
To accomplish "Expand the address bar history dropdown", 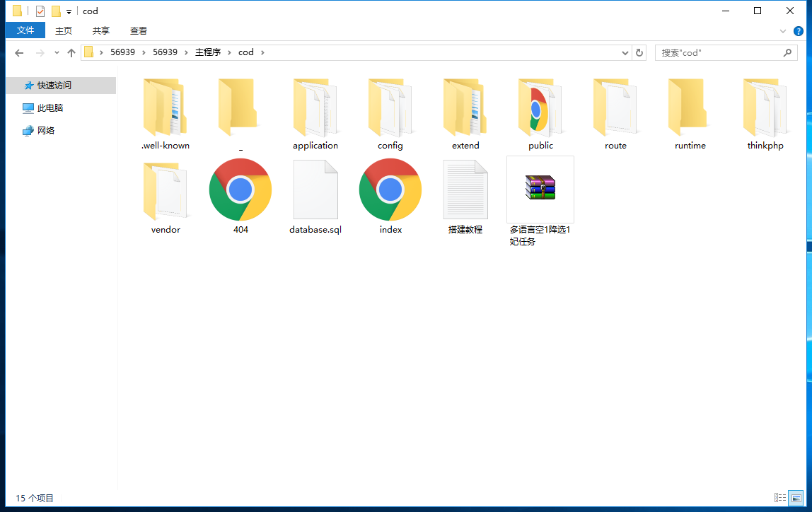I will tap(624, 52).
